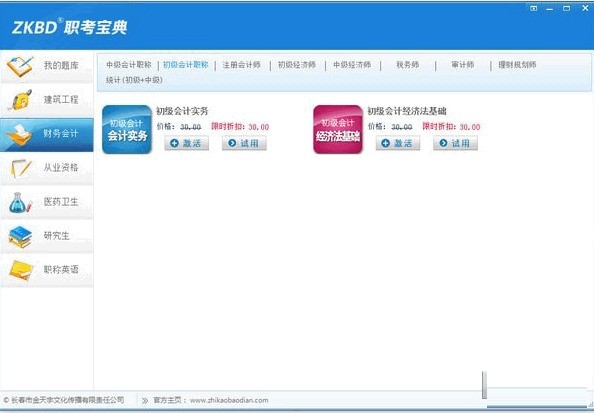Open 职称英语 yellow note icon
The width and height of the screenshot is (594, 413).
pos(21,271)
